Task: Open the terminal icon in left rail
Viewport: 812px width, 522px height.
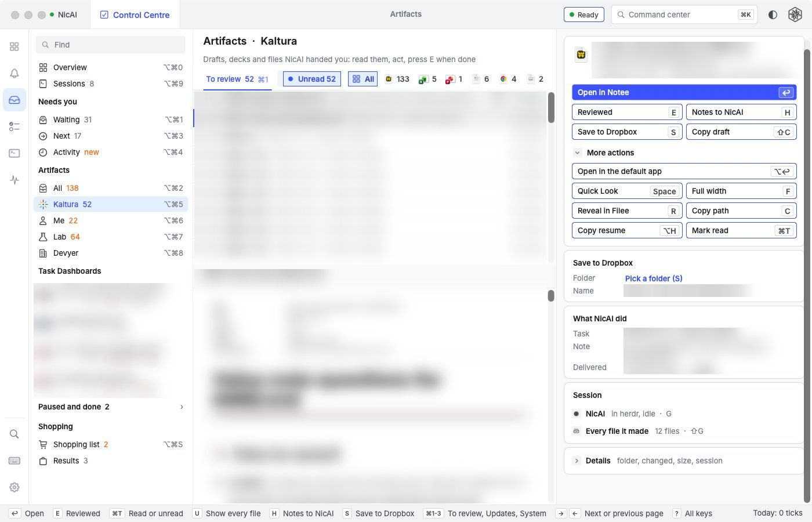Action: point(14,153)
